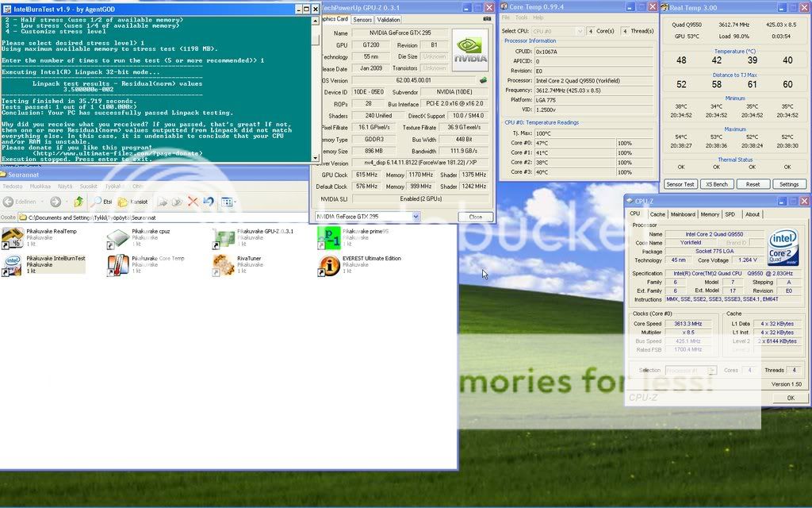The width and height of the screenshot is (812, 508).
Task: Click the GPU-Z screenshot camera icon
Action: coord(487,19)
